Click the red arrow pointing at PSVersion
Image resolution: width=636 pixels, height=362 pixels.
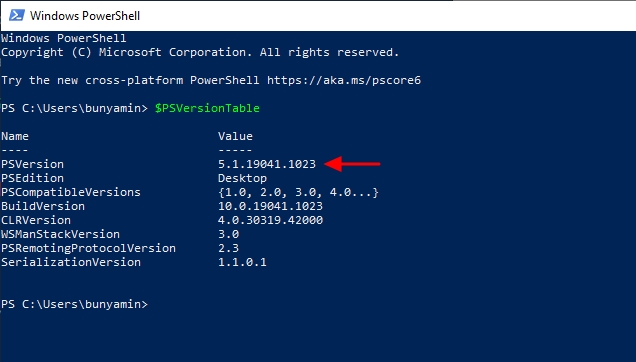click(352, 164)
